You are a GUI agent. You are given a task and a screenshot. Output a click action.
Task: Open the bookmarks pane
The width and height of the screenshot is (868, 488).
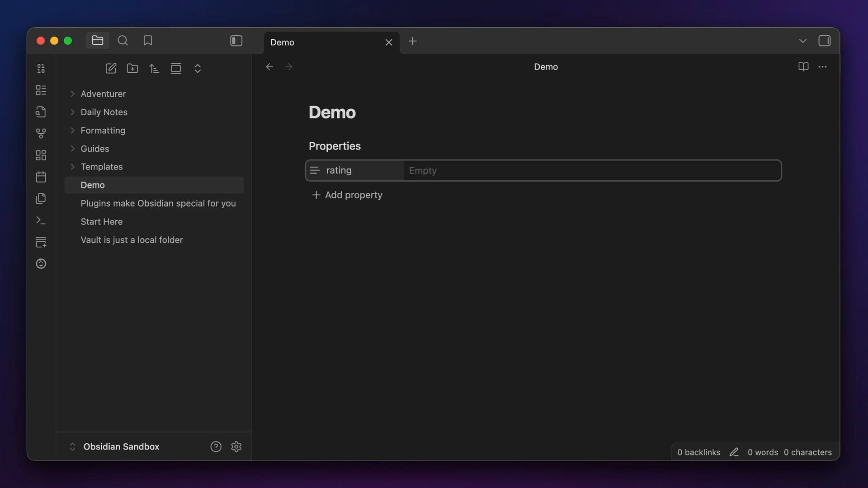(x=147, y=41)
